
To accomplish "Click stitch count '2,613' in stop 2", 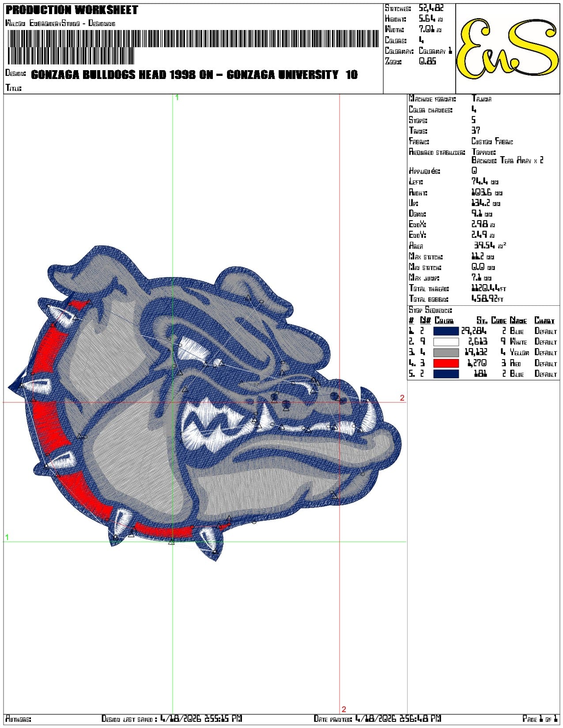I will [x=478, y=341].
